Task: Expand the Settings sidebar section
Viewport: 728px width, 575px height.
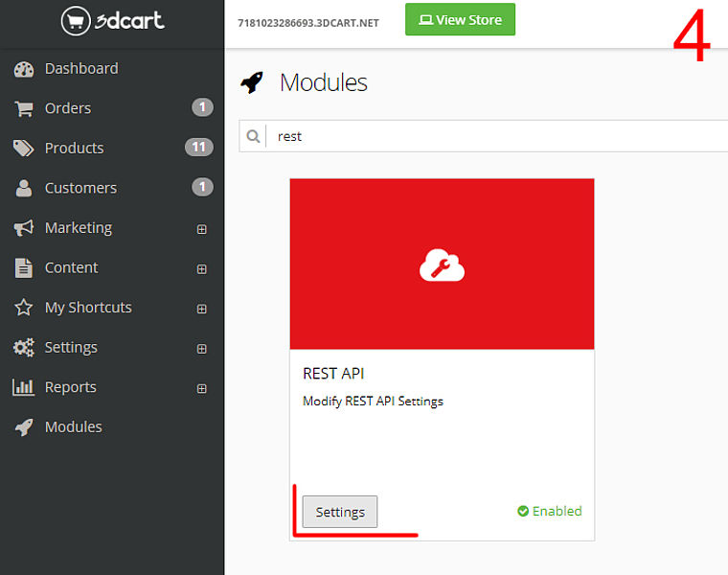Action: click(201, 349)
